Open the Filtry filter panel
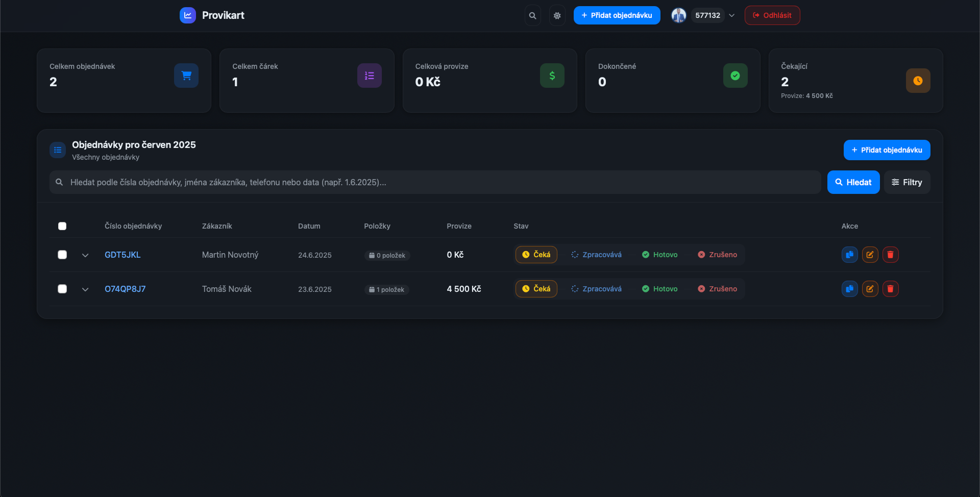This screenshot has height=497, width=980. point(906,182)
